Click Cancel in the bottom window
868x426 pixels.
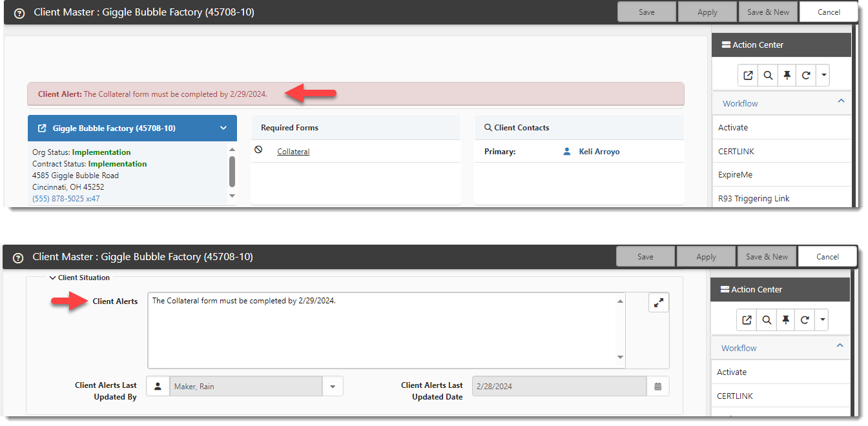(x=827, y=257)
